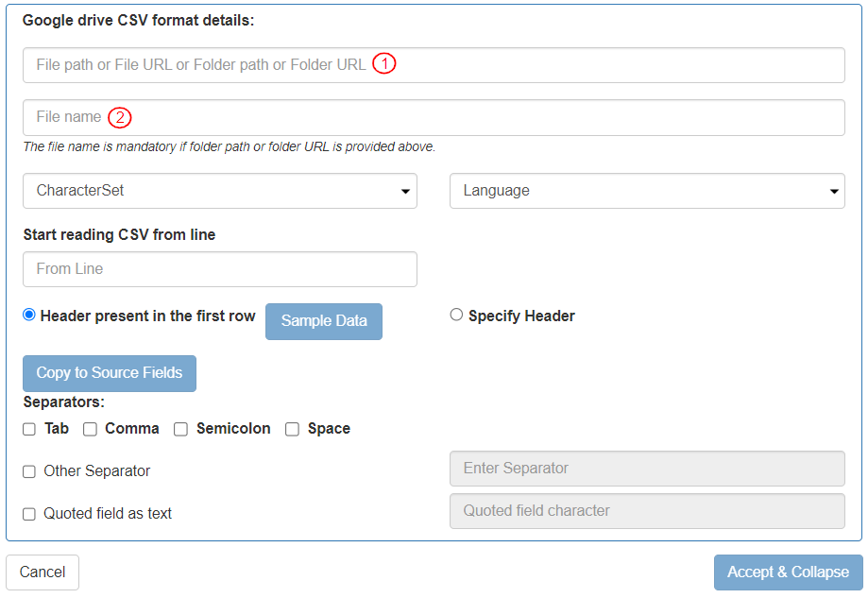The height and width of the screenshot is (598, 868).
Task: Enable the Comma separator checkbox
Action: (90, 429)
